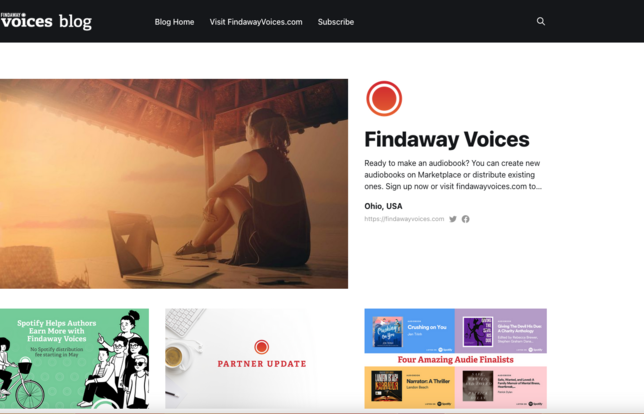
Task: Click the pink audiobook tile at bottom right
Action: (x=501, y=387)
